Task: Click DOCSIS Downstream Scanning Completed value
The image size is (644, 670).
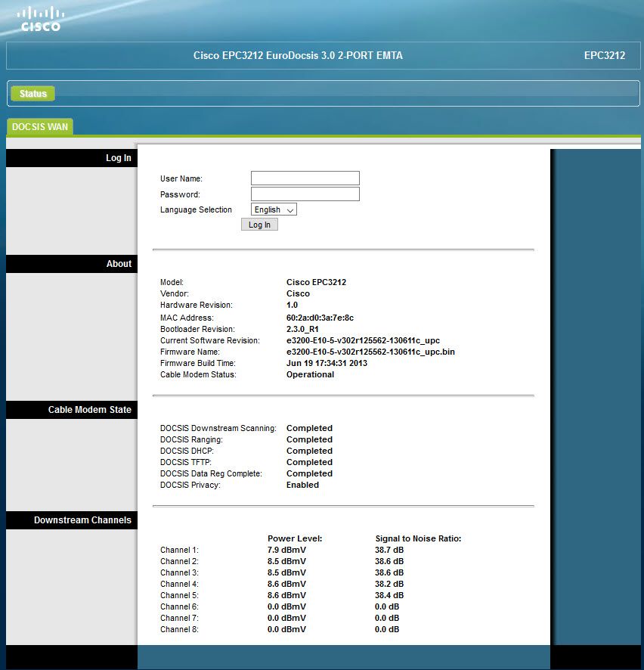Action: pos(309,428)
